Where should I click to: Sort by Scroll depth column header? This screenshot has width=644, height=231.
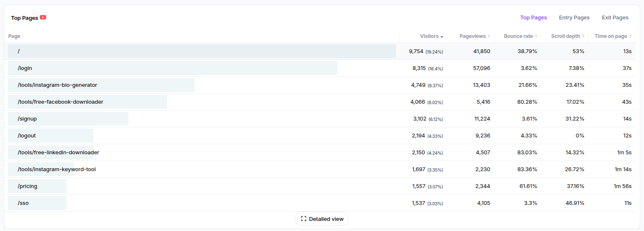[x=565, y=36]
